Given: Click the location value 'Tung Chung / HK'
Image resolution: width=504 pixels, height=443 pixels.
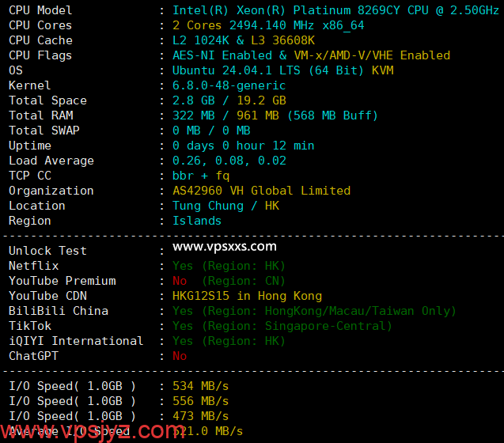Looking at the screenshot, I should point(225,206).
